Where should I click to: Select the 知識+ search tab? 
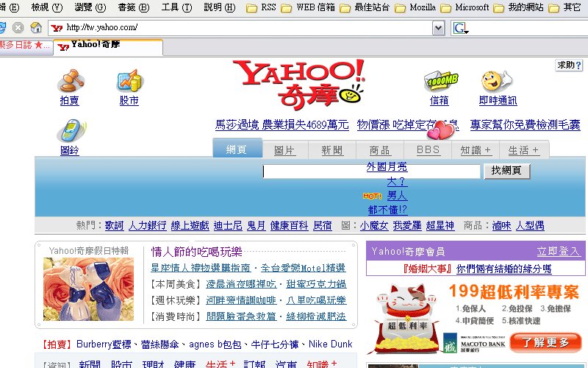click(x=476, y=150)
